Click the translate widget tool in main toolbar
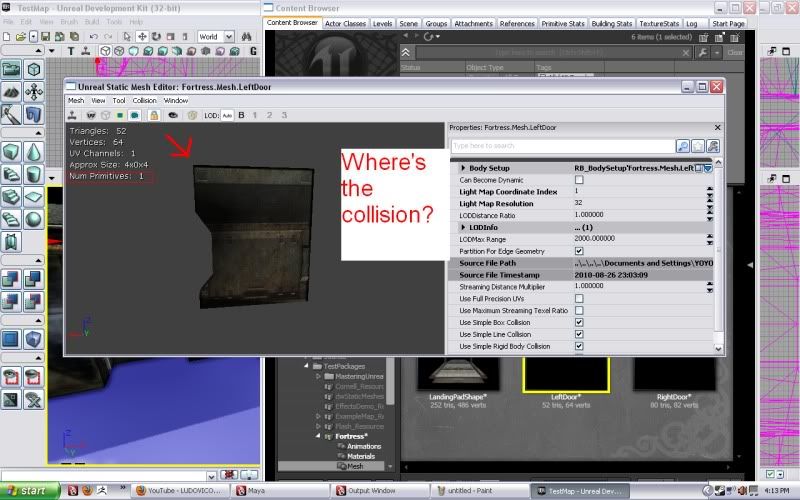The image size is (800, 500). click(x=142, y=37)
